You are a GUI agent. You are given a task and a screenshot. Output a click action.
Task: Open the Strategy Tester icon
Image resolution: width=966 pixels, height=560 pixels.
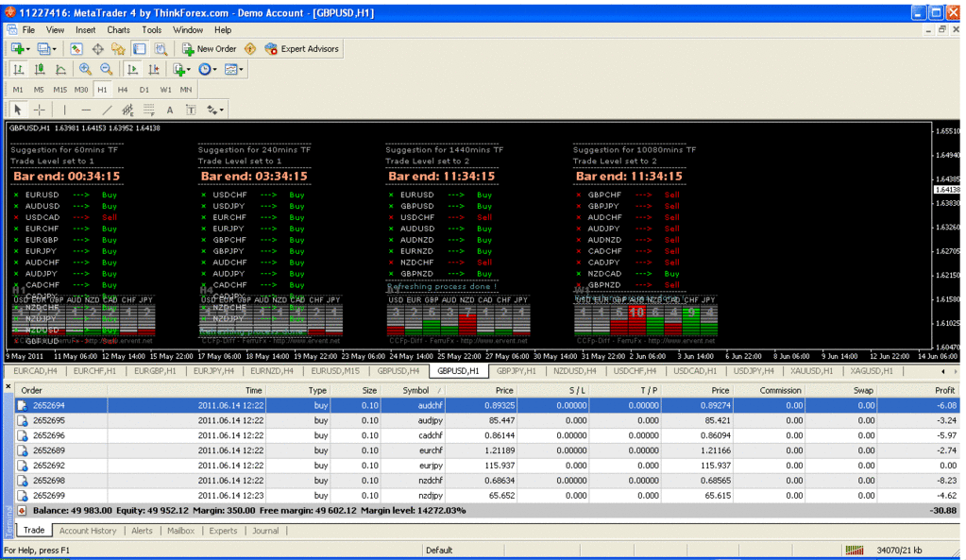click(161, 49)
